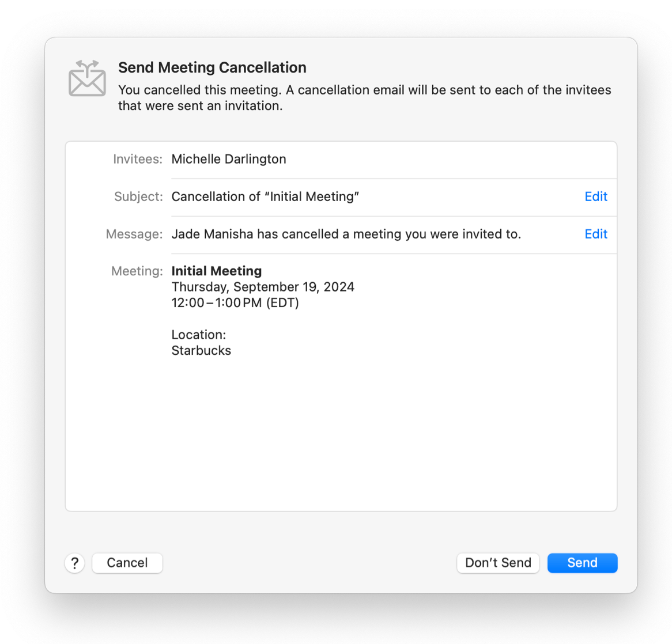Click the bold Initial Meeting title
Image resolution: width=672 pixels, height=644 pixels.
tap(217, 271)
